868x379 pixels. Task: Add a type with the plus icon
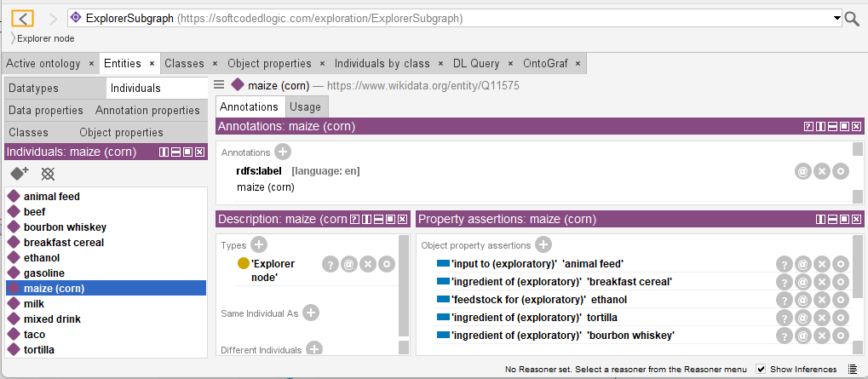(x=259, y=244)
